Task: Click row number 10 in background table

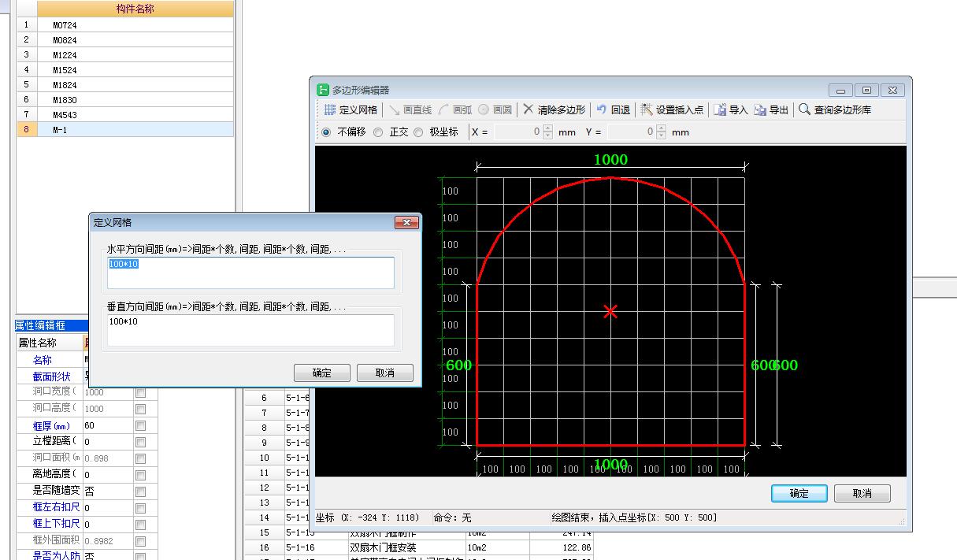Action: pos(264,458)
